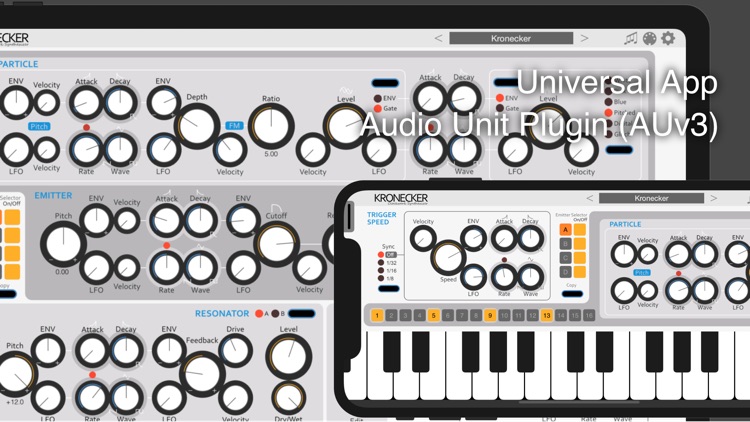Toggle blue Pitch button in tablet Particle section
750x422 pixels.
(39, 126)
